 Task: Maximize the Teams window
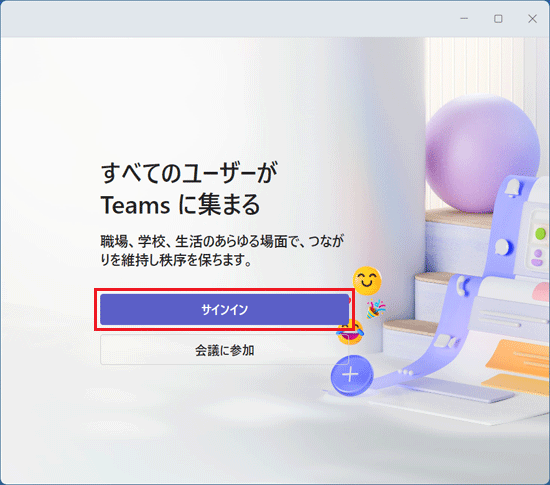[498, 19]
